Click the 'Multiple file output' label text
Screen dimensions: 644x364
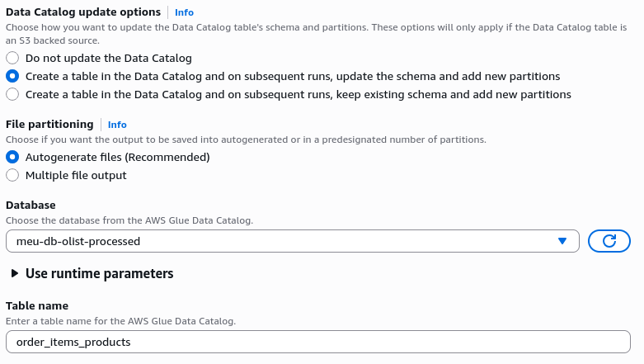76,175
